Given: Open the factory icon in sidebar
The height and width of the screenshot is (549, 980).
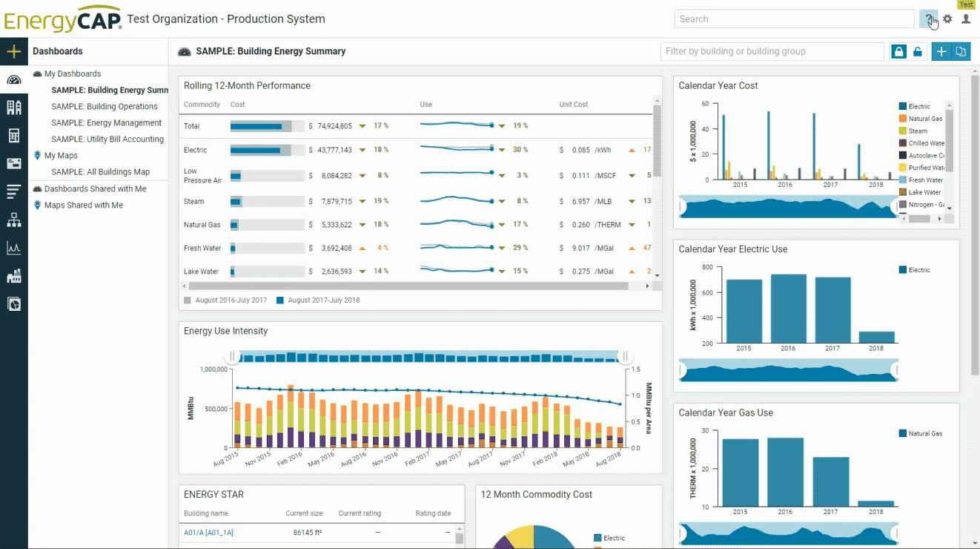Looking at the screenshot, I should tap(13, 276).
